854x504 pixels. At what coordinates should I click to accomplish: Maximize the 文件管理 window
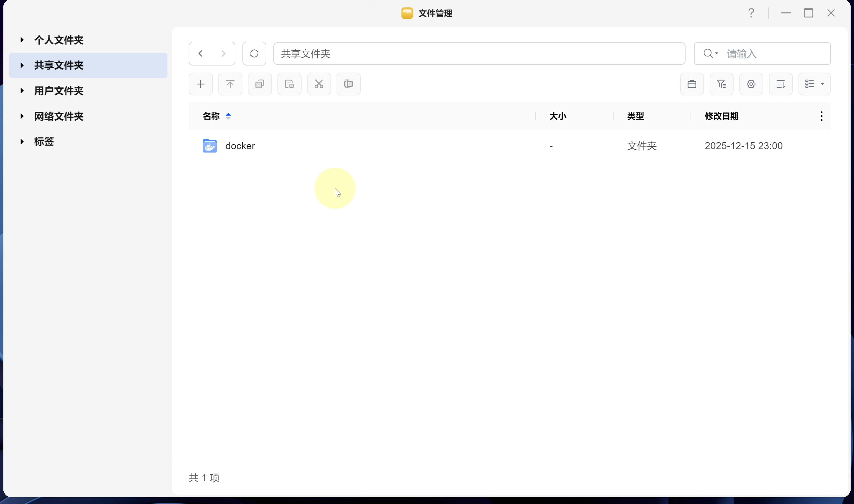[x=808, y=13]
